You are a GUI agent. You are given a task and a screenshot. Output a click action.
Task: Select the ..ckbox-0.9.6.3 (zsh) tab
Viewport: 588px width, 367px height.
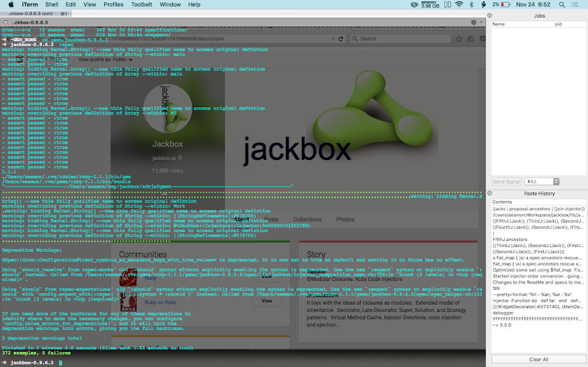coord(36,13)
